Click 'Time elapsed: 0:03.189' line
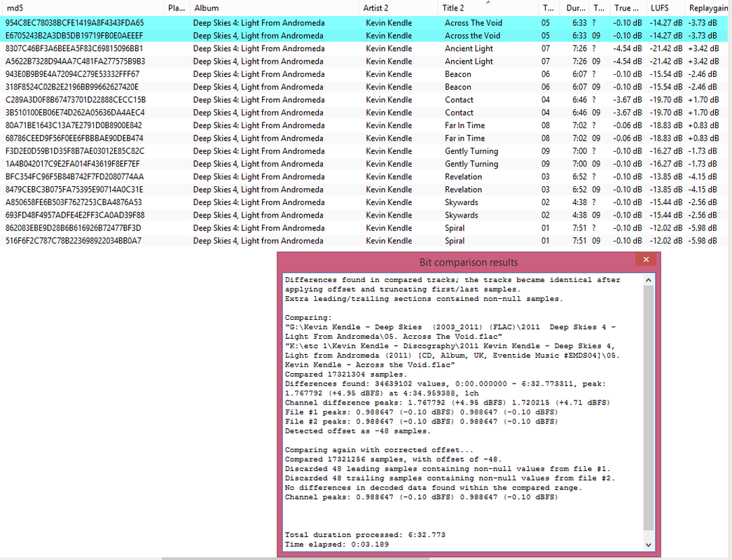The width and height of the screenshot is (732, 560). pos(337,544)
